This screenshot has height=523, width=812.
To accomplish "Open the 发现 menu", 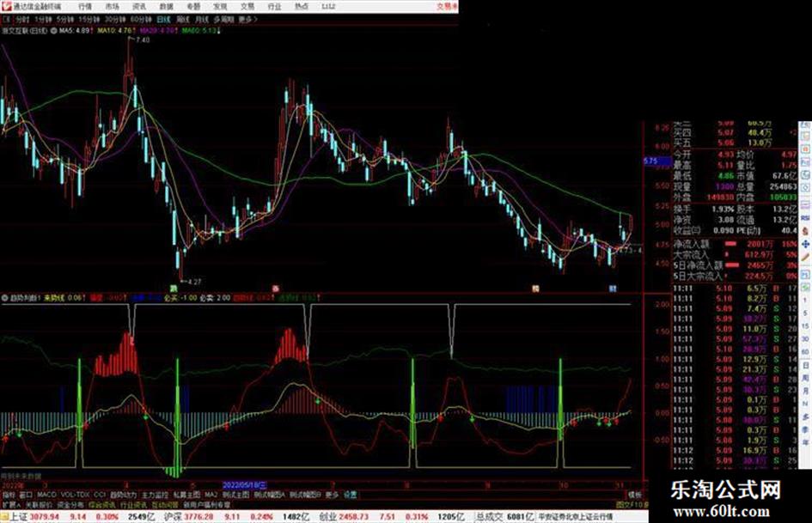I will (x=220, y=6).
